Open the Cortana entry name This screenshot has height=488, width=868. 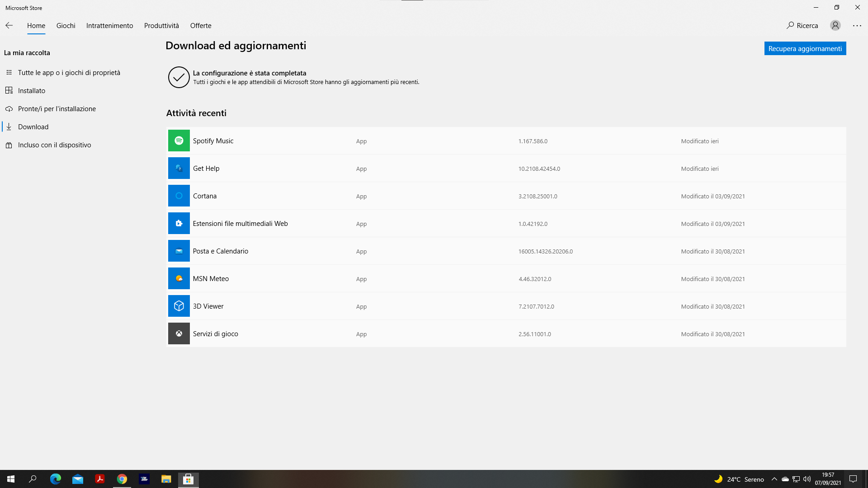point(205,196)
